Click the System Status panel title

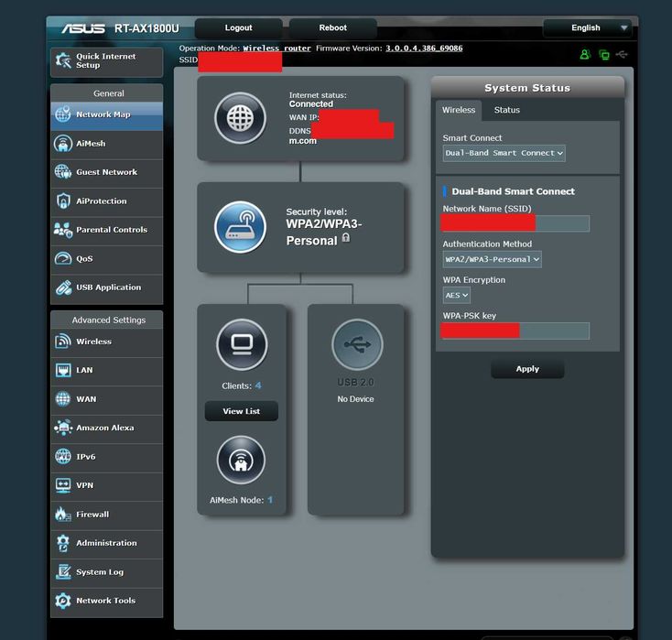527,88
